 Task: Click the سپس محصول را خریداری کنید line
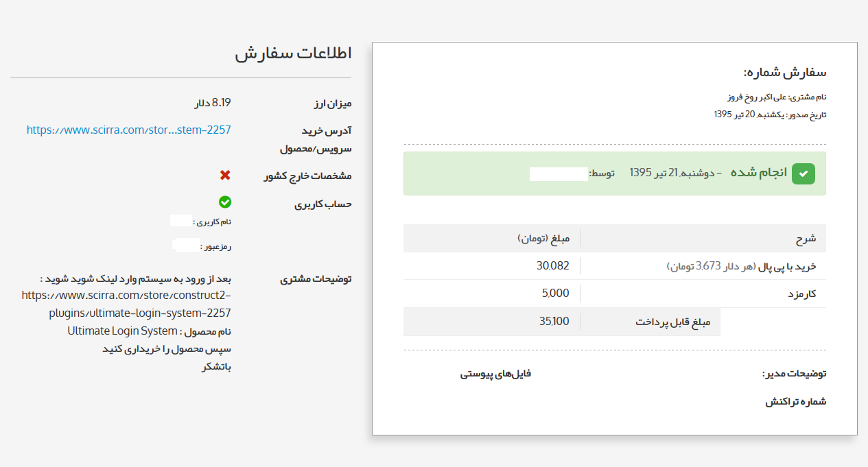click(x=167, y=349)
